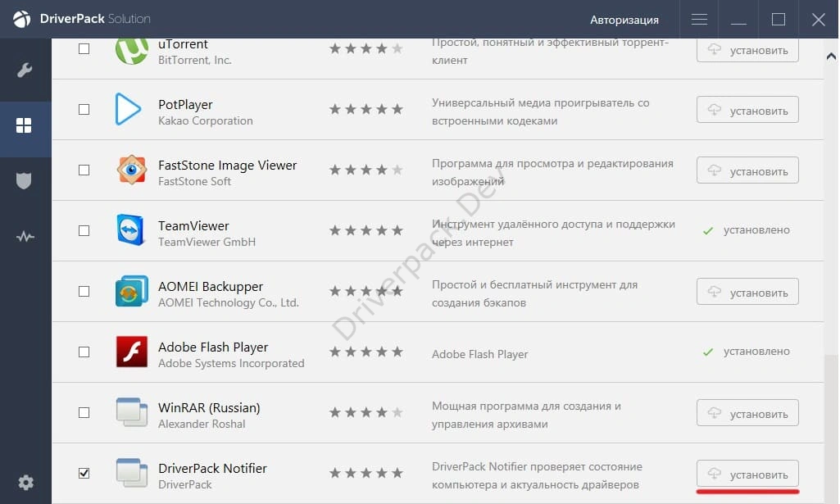
Task: Tick the AOMEI Backupper checkbox
Action: 84,291
